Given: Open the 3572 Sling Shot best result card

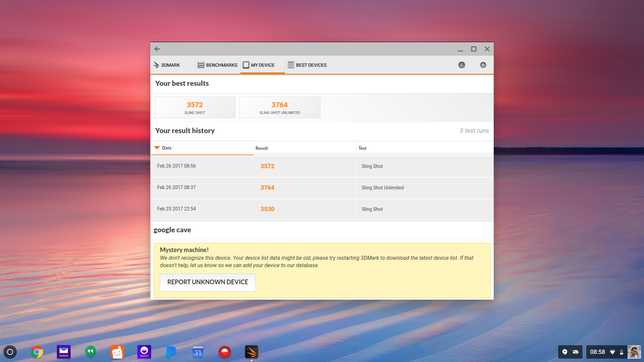Looking at the screenshot, I should [x=195, y=107].
